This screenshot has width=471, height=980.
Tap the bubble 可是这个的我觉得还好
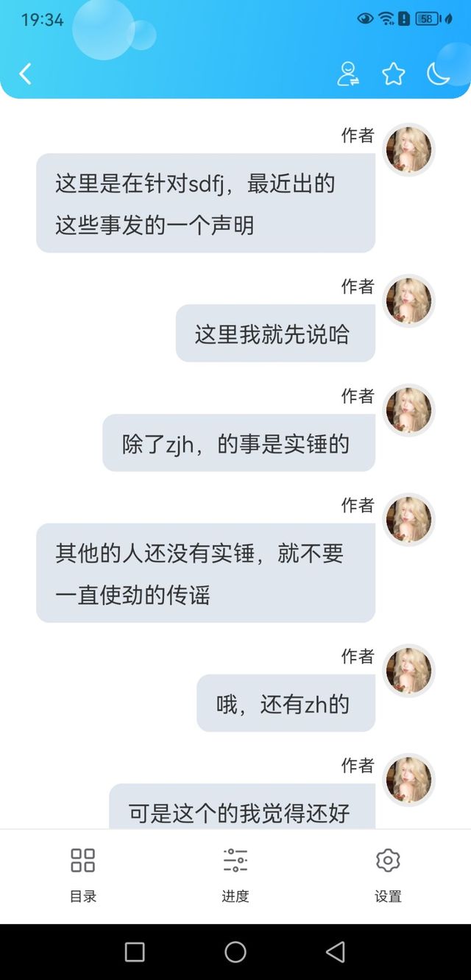pyautogui.click(x=242, y=806)
